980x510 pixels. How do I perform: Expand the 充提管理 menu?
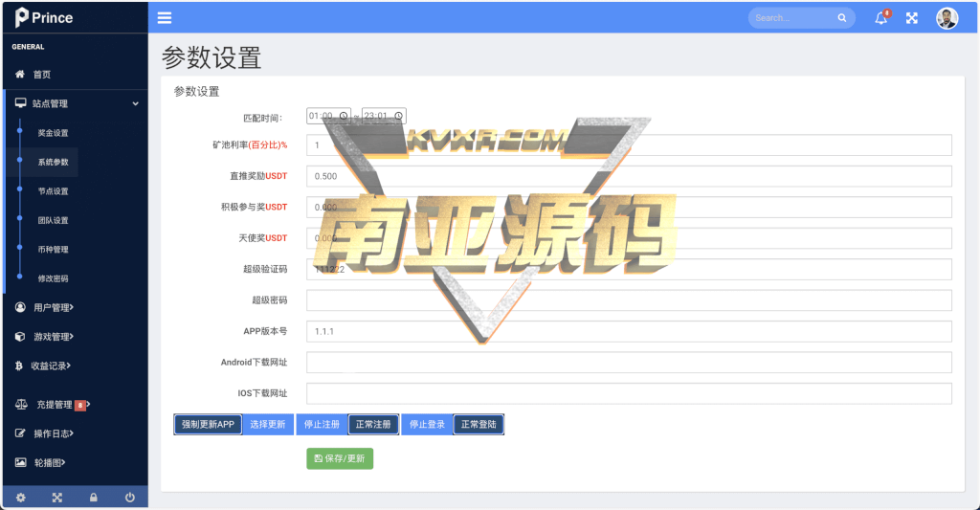click(89, 405)
